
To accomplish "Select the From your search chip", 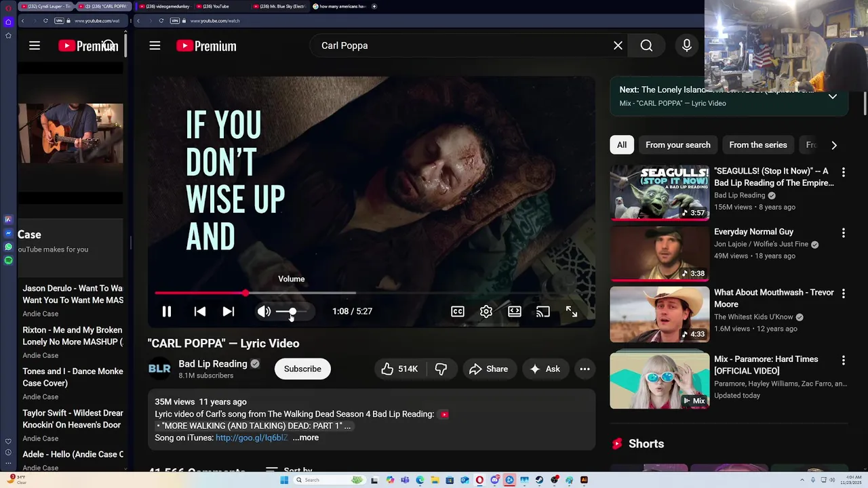I will pos(678,145).
